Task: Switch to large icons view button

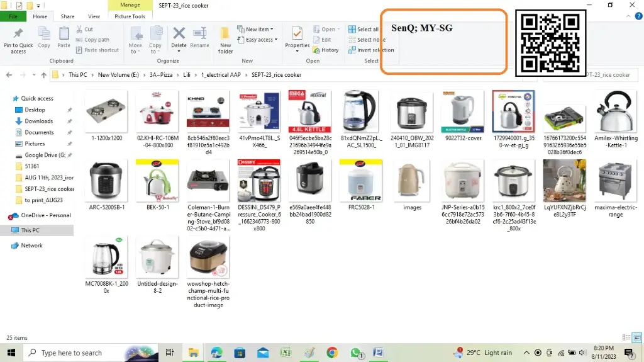Action: click(x=637, y=337)
